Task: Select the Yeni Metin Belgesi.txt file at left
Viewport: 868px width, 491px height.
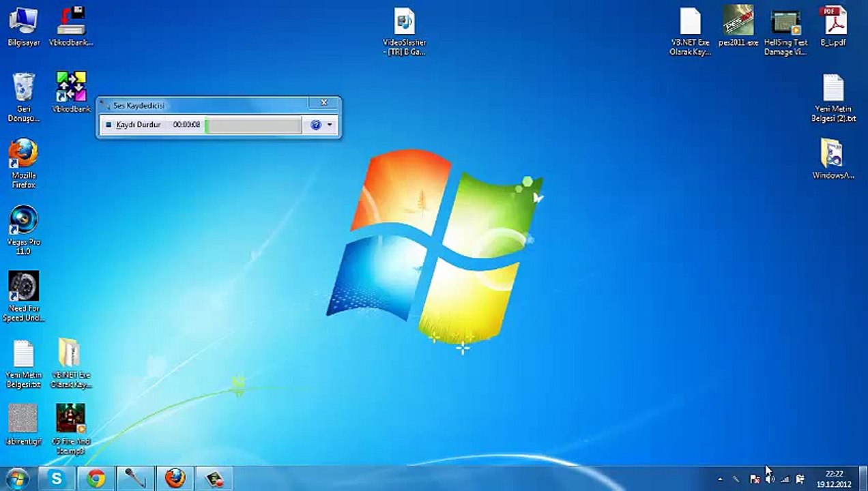Action: 24,363
